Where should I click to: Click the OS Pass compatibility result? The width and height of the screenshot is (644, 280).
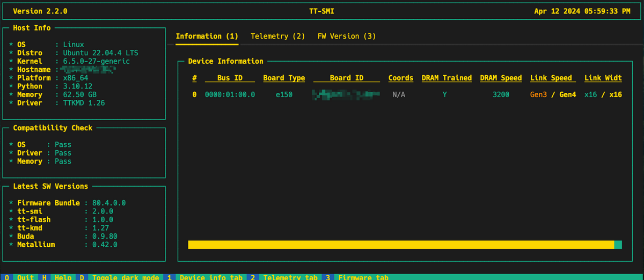coord(63,144)
